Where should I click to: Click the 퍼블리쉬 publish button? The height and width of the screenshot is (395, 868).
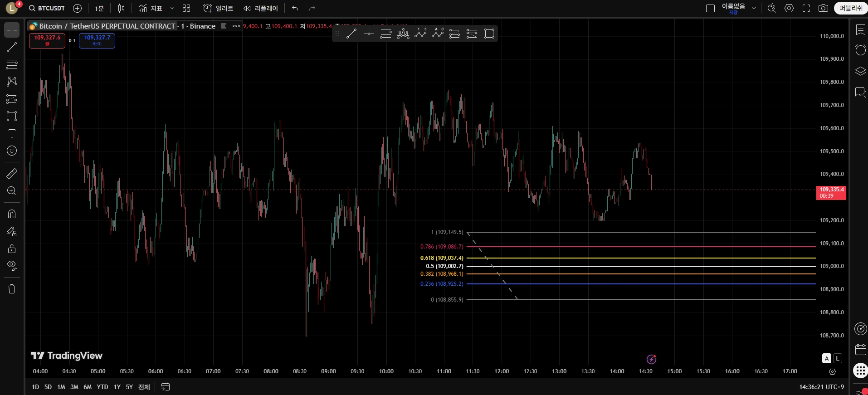click(851, 8)
